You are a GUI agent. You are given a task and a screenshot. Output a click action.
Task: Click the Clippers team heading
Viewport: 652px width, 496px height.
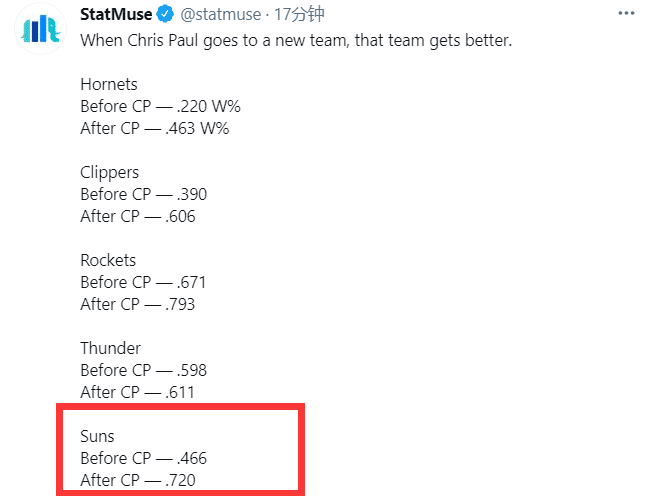[x=110, y=172]
